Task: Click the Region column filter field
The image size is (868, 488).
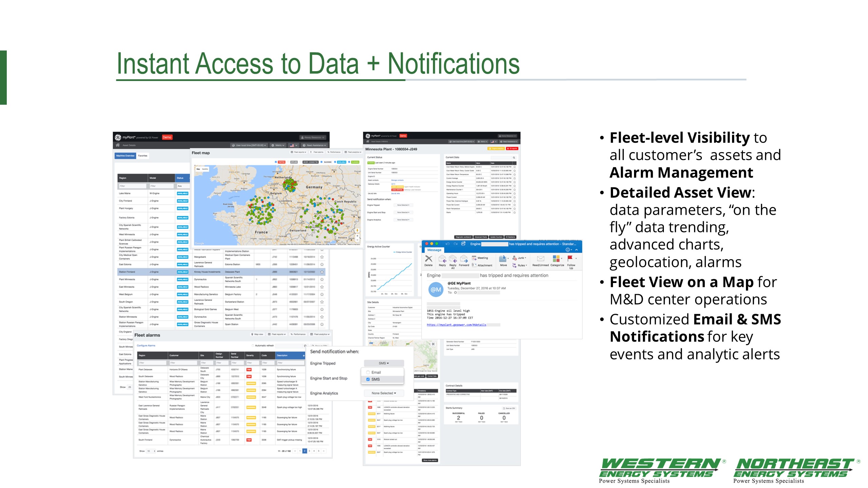Action: point(132,186)
